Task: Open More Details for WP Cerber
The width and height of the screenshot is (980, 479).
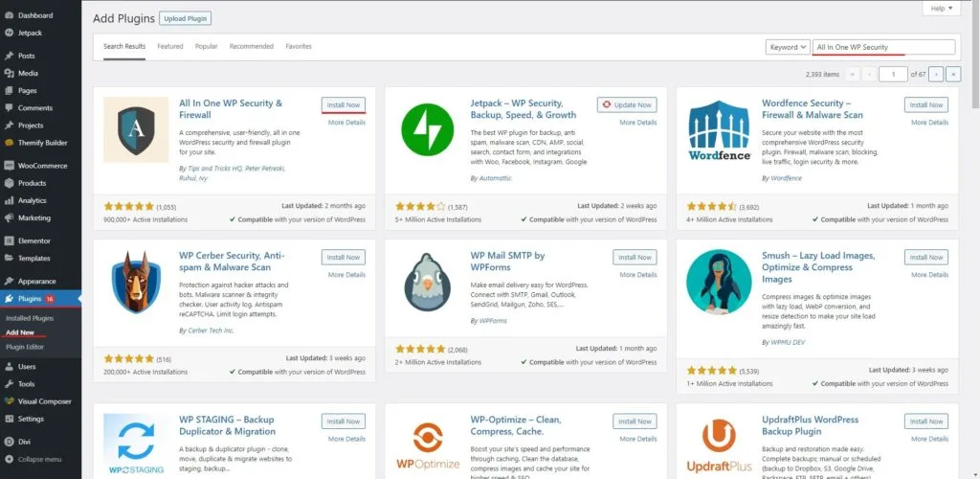Action: [346, 275]
